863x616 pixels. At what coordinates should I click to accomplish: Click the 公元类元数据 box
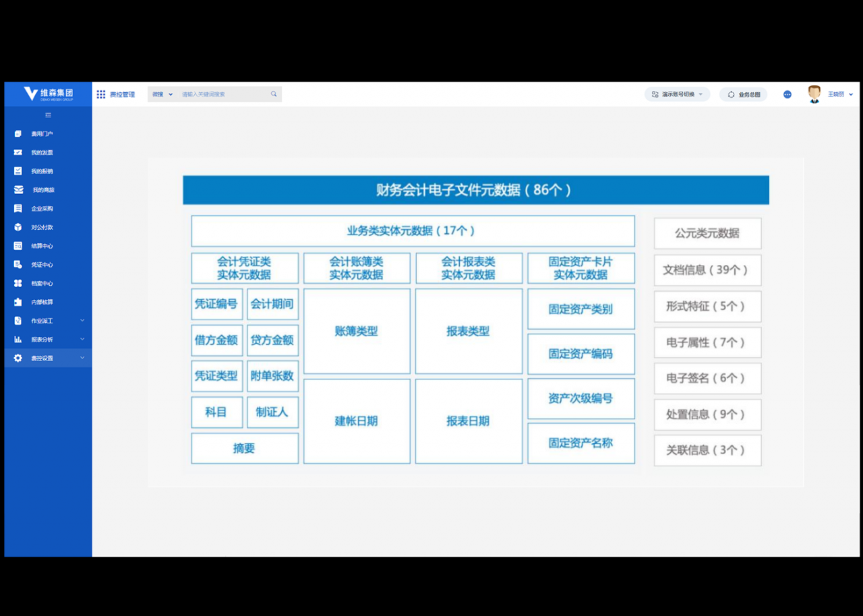point(708,233)
